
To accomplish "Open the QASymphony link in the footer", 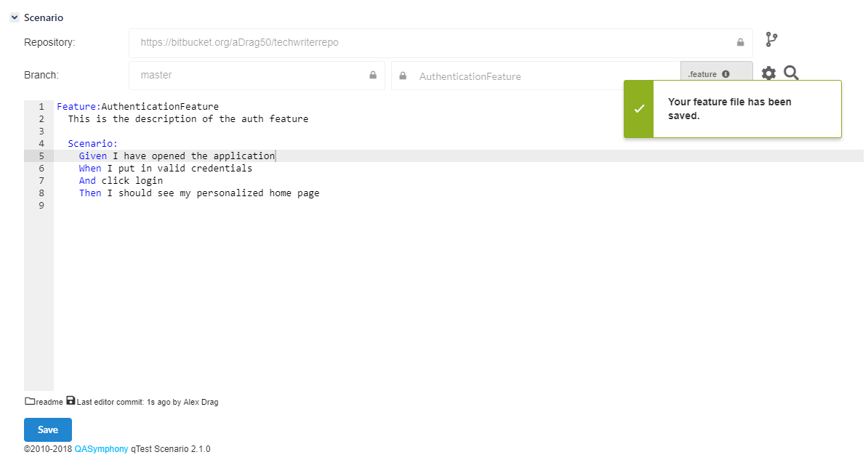I will click(101, 449).
